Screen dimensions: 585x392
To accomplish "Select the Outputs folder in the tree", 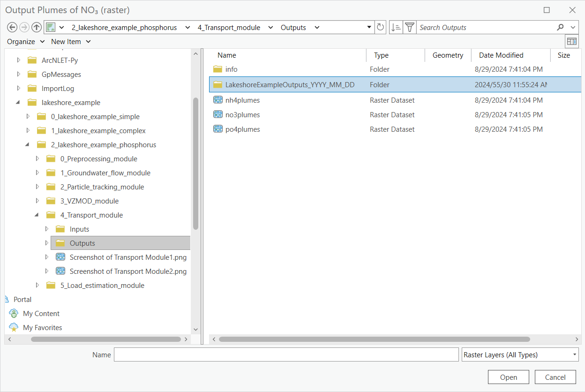I will click(120, 243).
